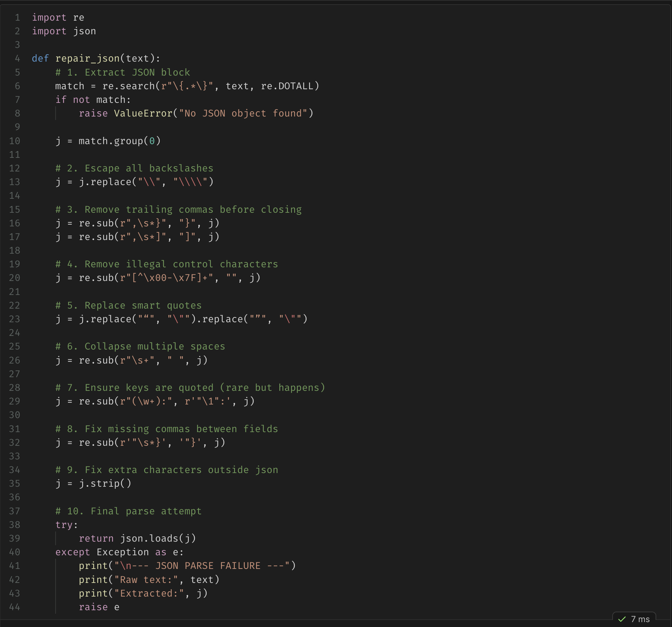The image size is (672, 627).
Task: Click line number 1 in the gutter
Action: (17, 17)
